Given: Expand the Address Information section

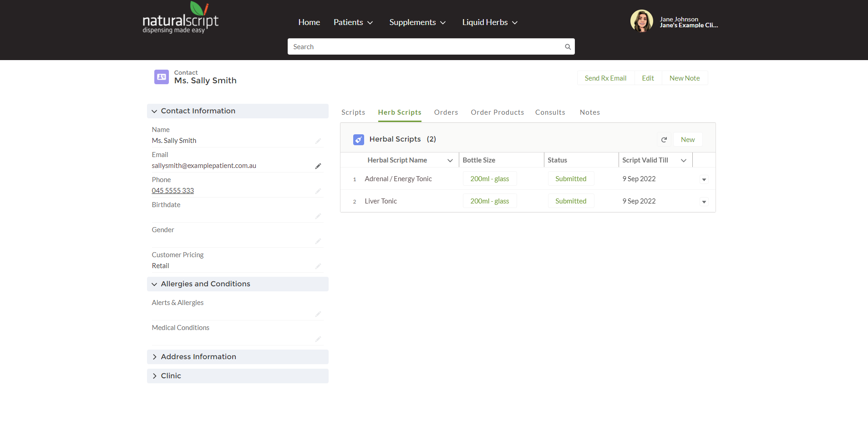Looking at the screenshot, I should coord(238,357).
